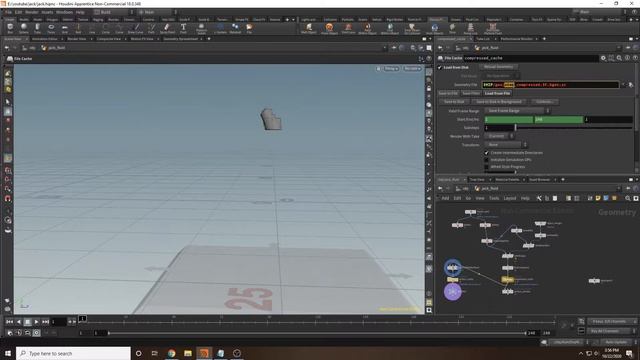Select the L-System shelf tool
The image size is (640, 360).
point(220,28)
